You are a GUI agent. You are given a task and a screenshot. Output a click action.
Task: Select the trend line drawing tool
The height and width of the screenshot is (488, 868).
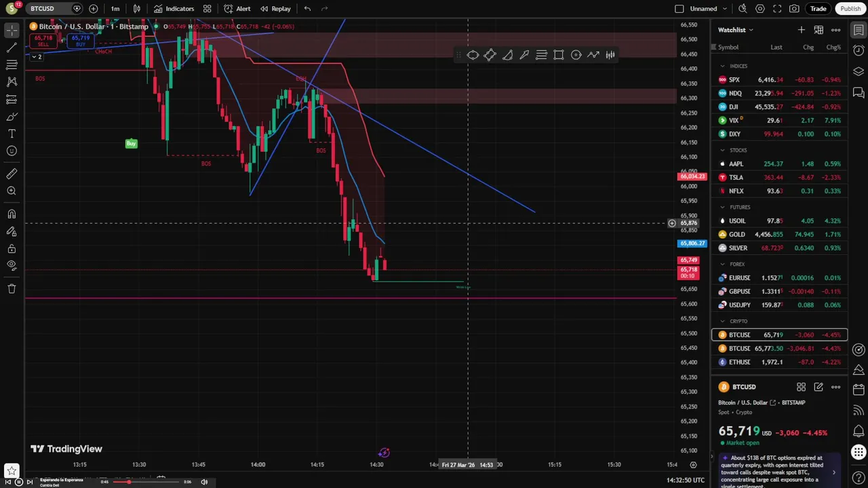click(x=12, y=47)
